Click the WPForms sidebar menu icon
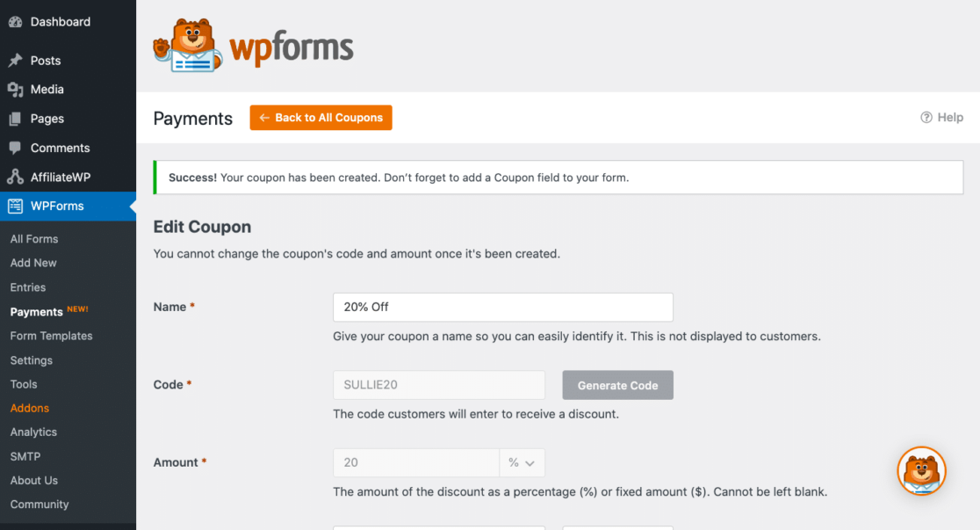The height and width of the screenshot is (530, 980). pyautogui.click(x=15, y=207)
